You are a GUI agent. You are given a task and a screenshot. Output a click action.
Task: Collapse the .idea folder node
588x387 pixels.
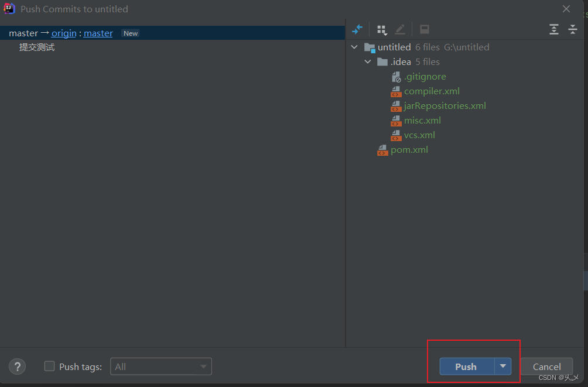368,61
